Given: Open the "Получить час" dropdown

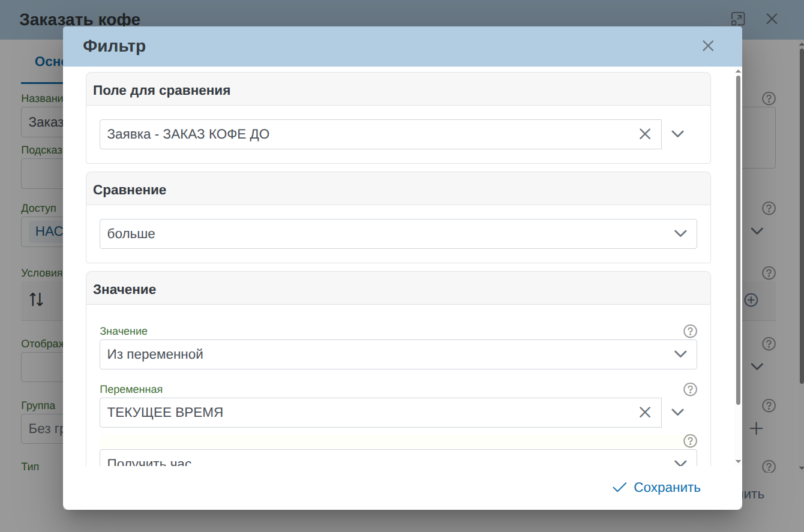Looking at the screenshot, I should click(398, 461).
